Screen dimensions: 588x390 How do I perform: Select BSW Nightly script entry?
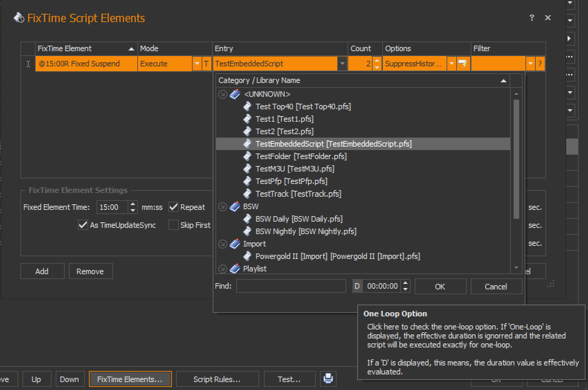coord(306,231)
